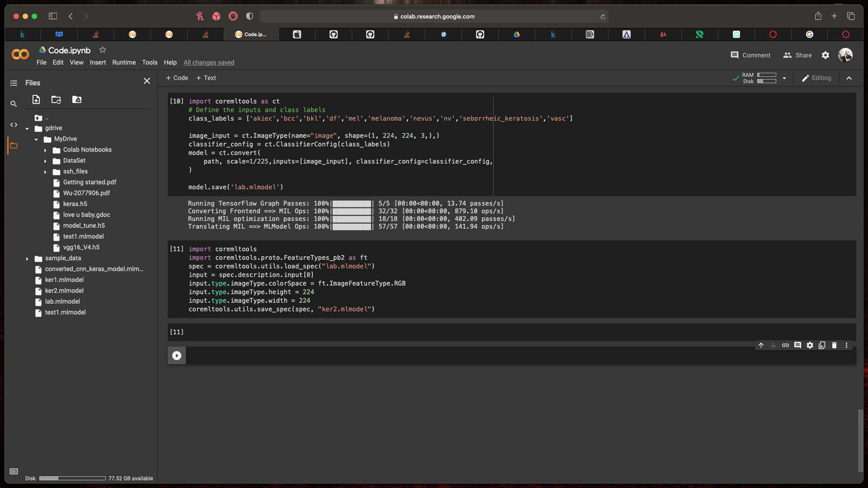Image resolution: width=868 pixels, height=488 pixels.
Task: Open the Runtime menu
Action: [x=123, y=62]
